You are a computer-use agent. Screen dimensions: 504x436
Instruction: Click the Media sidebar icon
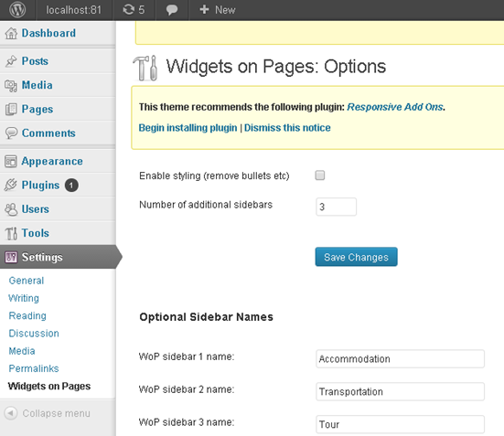(x=11, y=85)
